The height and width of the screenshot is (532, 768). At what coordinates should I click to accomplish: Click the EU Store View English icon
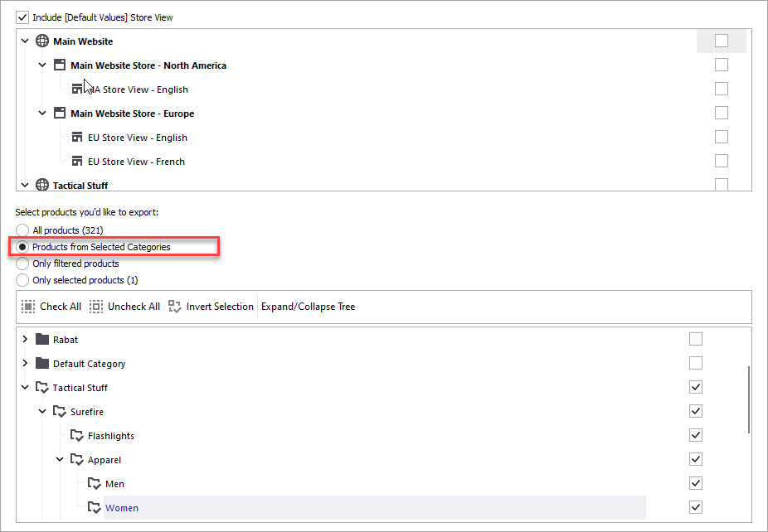[x=77, y=137]
